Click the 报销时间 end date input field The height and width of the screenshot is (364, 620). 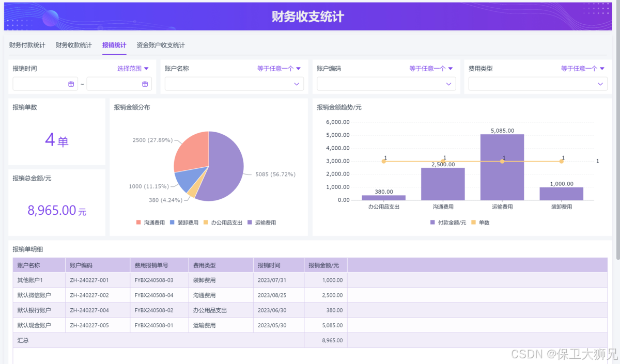point(119,84)
